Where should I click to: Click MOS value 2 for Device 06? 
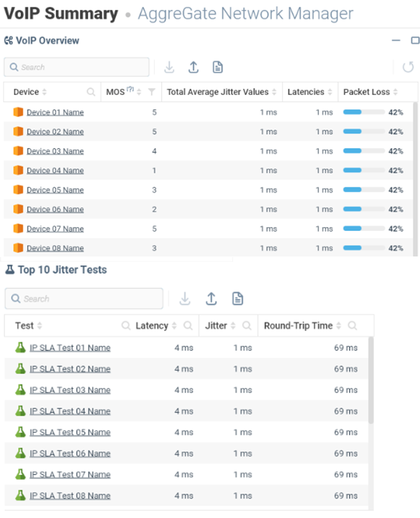(154, 209)
